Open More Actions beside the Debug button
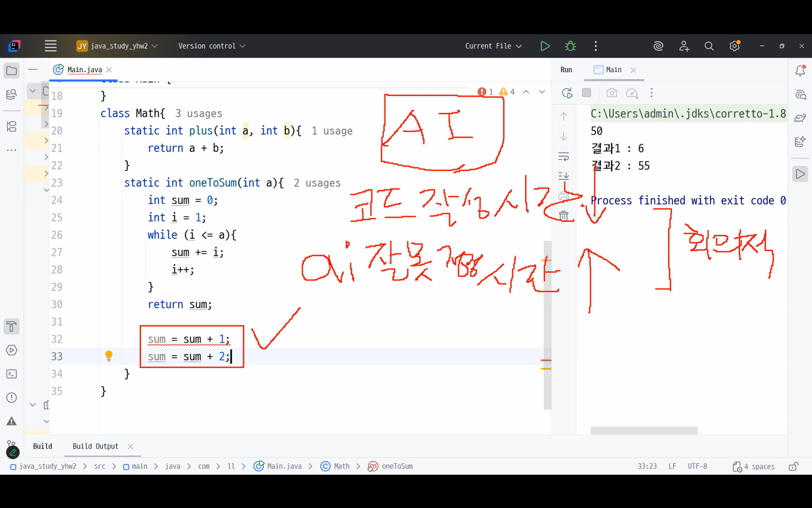Image resolution: width=812 pixels, height=508 pixels. click(x=596, y=46)
